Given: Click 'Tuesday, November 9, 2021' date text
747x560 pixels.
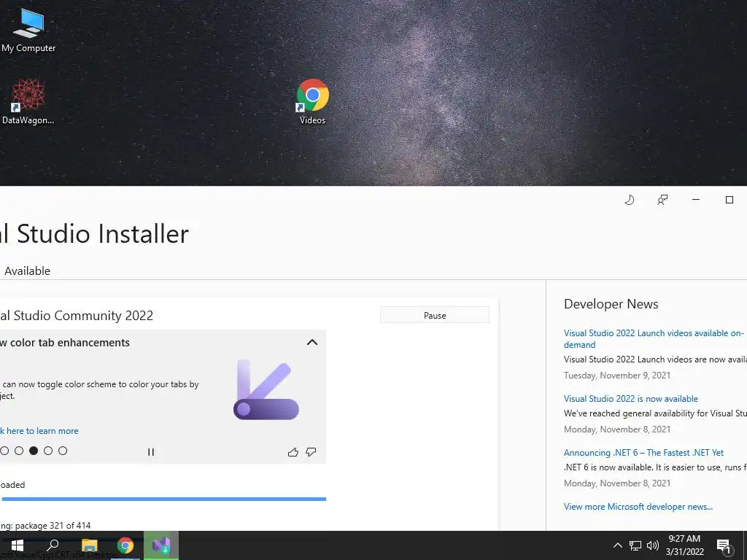Looking at the screenshot, I should (617, 376).
